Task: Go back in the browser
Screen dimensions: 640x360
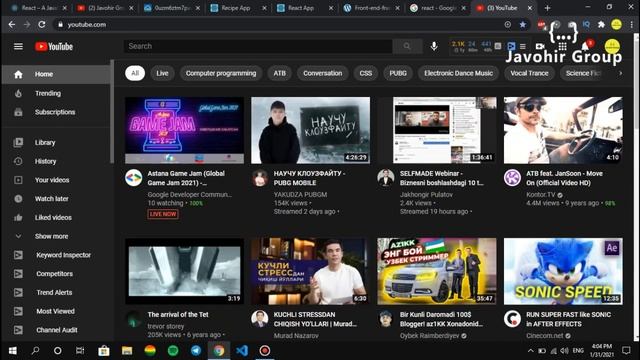Action: (x=11, y=24)
